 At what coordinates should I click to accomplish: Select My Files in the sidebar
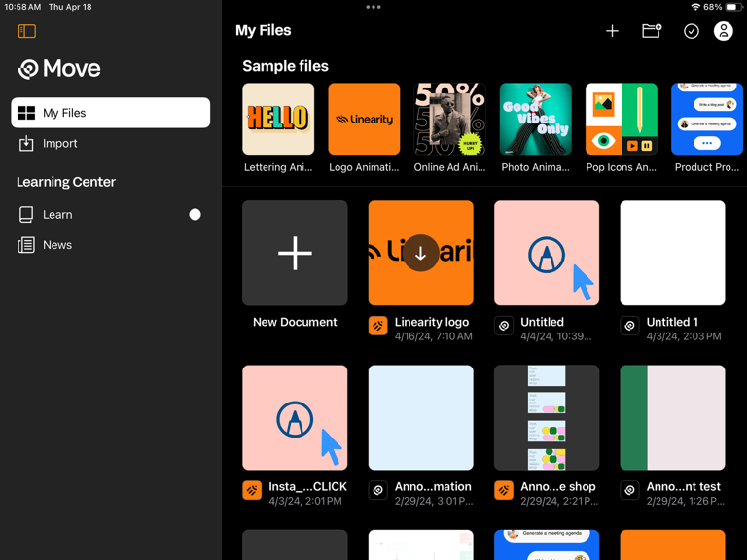[111, 113]
